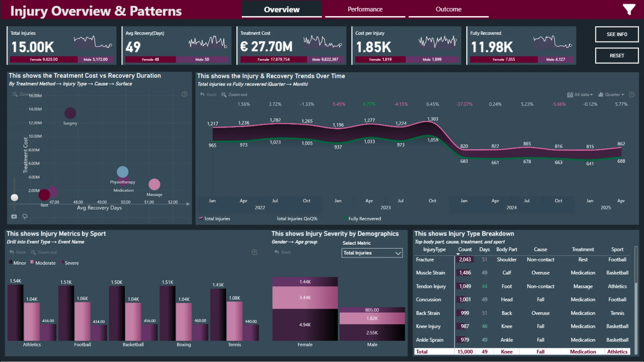This screenshot has width=644, height=362.
Task: Toggle Severe severity in sport chart legend
Action: coord(69,263)
